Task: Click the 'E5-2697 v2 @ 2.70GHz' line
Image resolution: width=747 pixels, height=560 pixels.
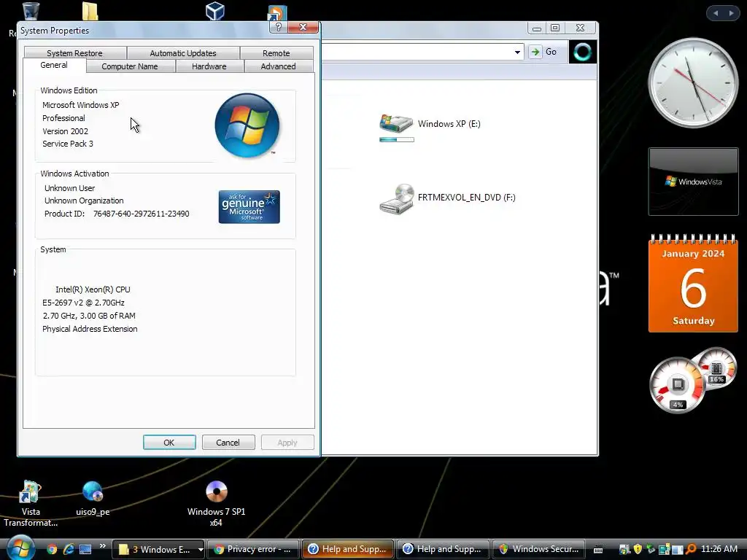Action: pos(83,303)
